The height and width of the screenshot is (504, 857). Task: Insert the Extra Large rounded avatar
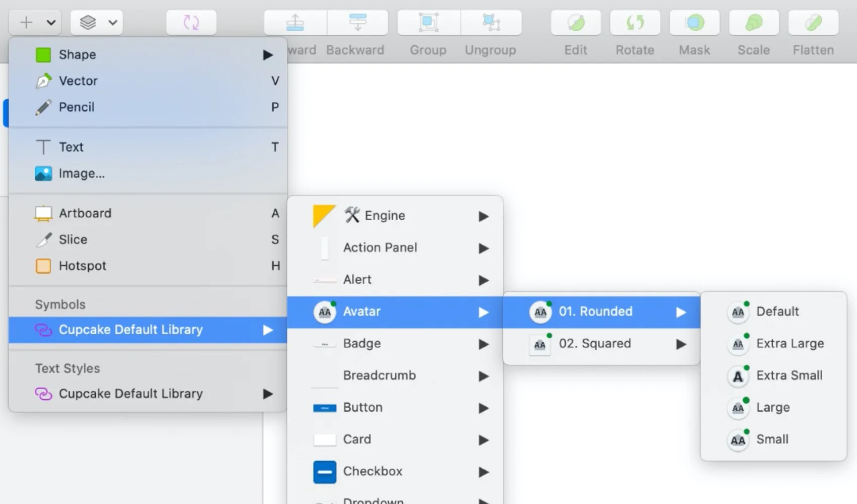pos(789,344)
